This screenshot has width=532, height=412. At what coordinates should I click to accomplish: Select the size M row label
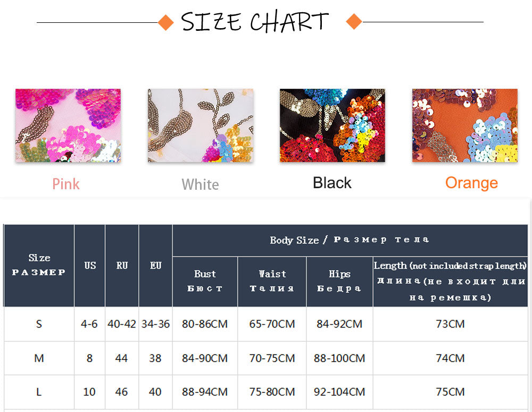(39, 358)
